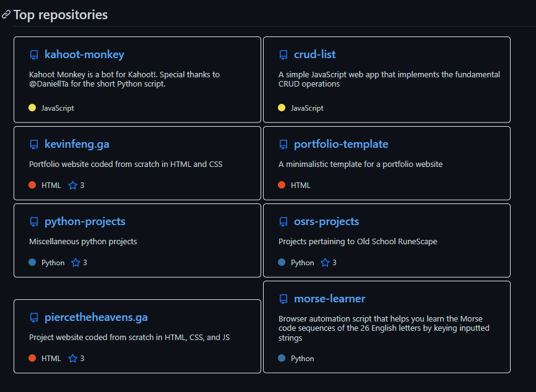Viewport: 536px width, 392px height.
Task: Click the repo icon next to crud-list
Action: (283, 54)
